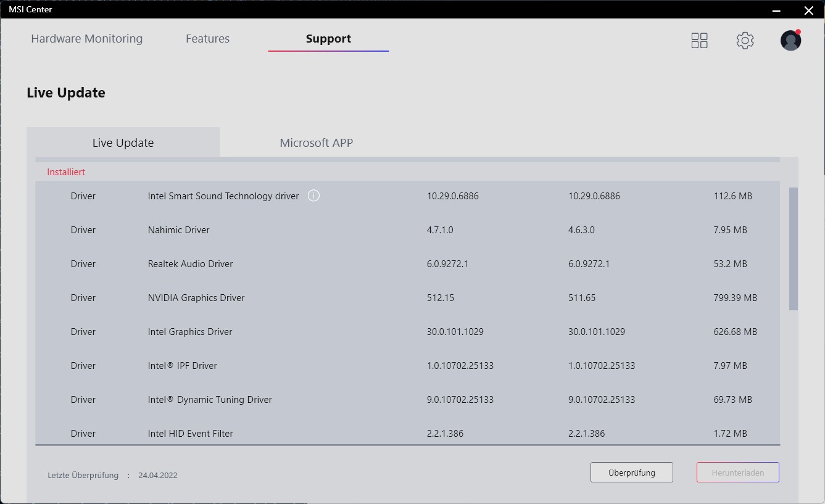
Task: Click the 69.73 MB size value
Action: (733, 400)
